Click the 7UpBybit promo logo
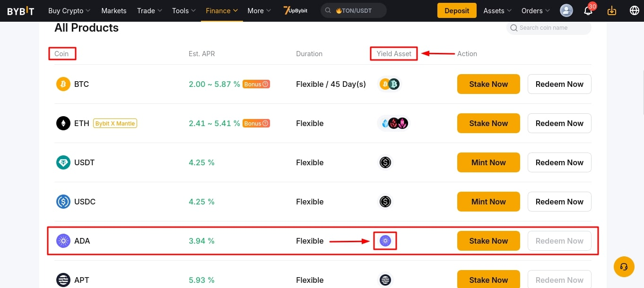Screen dimensions: 644x288 (x=296, y=10)
